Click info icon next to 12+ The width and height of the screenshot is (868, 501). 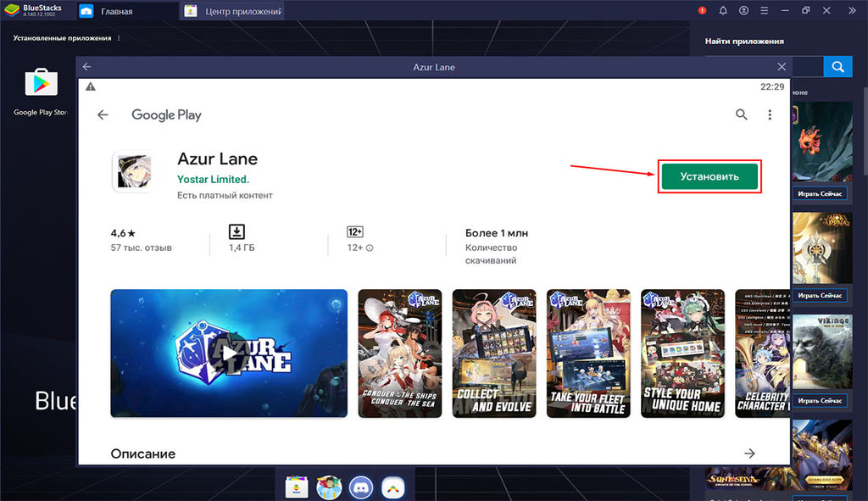point(370,248)
